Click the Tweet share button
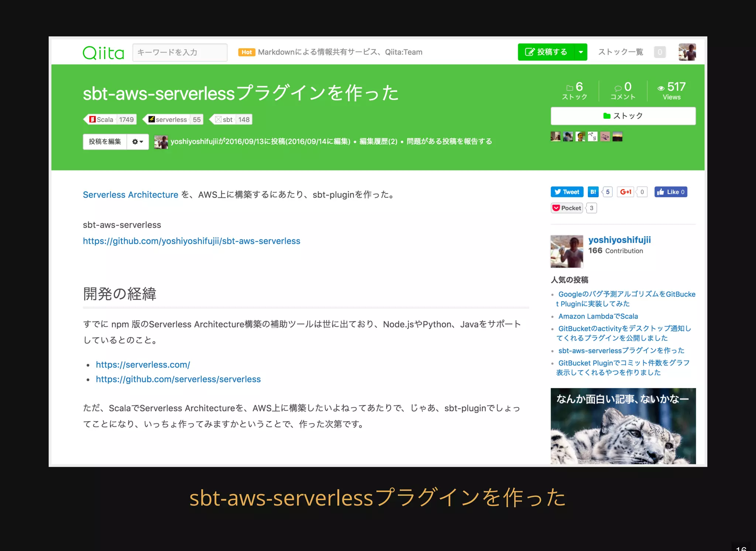 (567, 192)
